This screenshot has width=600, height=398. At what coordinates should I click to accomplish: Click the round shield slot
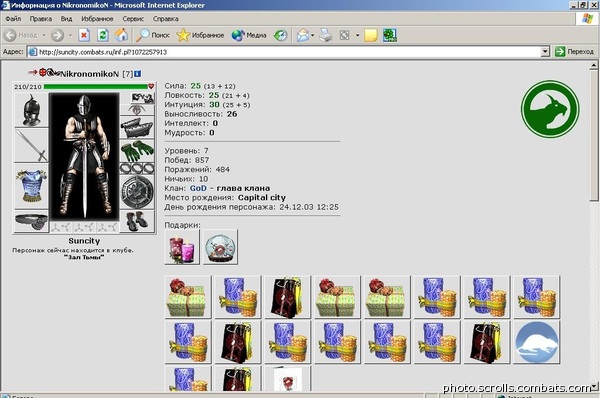click(137, 192)
